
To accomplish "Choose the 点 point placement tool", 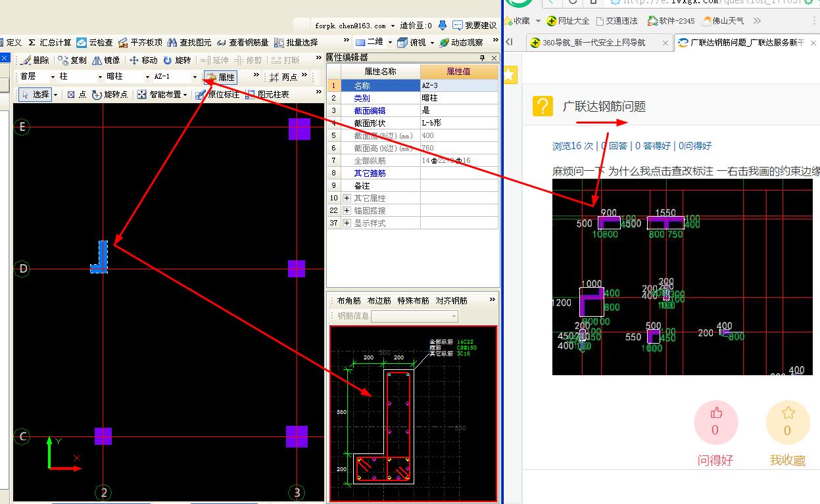I will (77, 95).
